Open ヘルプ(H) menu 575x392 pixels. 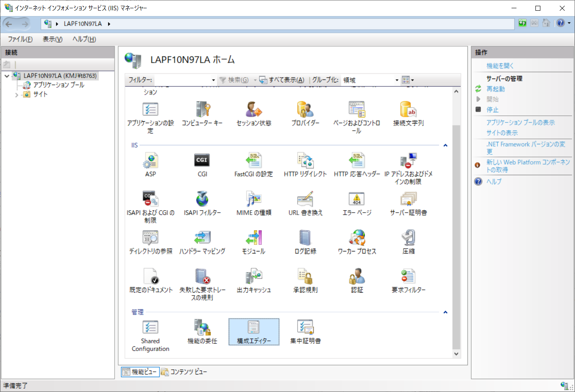tap(84, 39)
